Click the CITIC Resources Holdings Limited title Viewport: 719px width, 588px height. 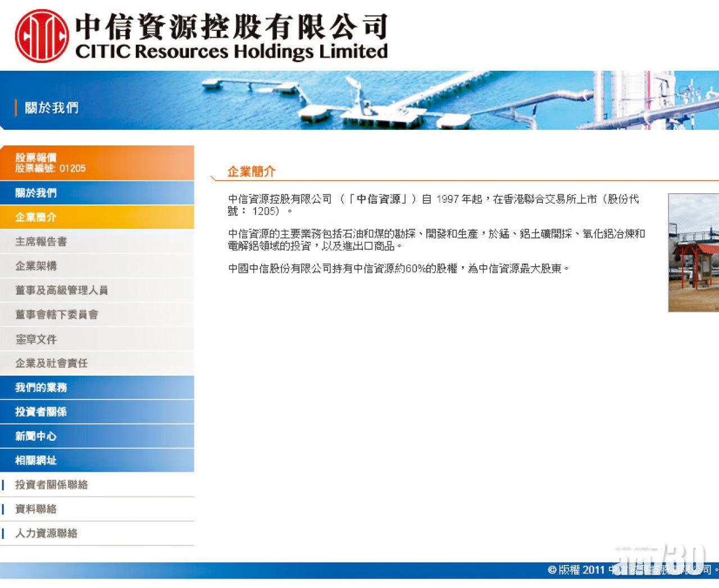(x=231, y=52)
